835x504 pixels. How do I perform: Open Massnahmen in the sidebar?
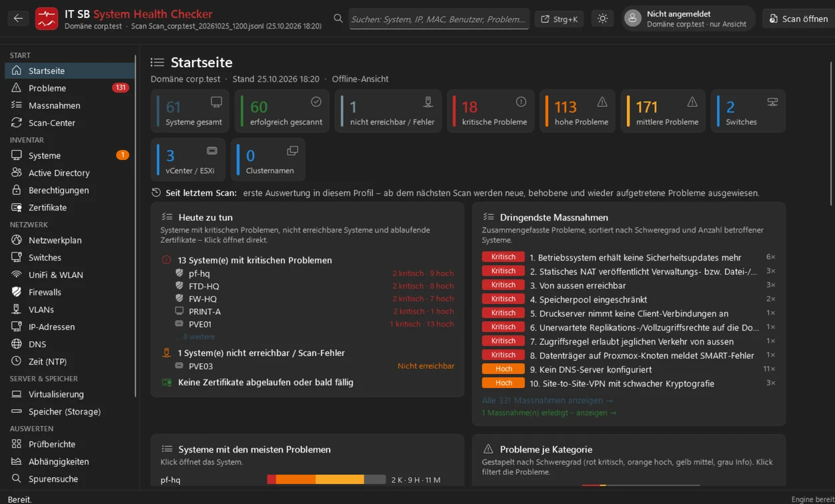[x=69, y=105]
